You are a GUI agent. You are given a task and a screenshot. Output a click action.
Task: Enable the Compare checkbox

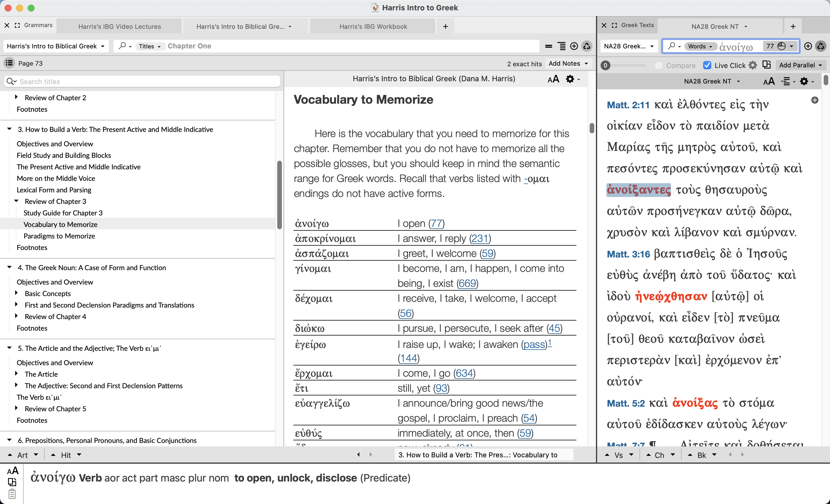point(659,65)
